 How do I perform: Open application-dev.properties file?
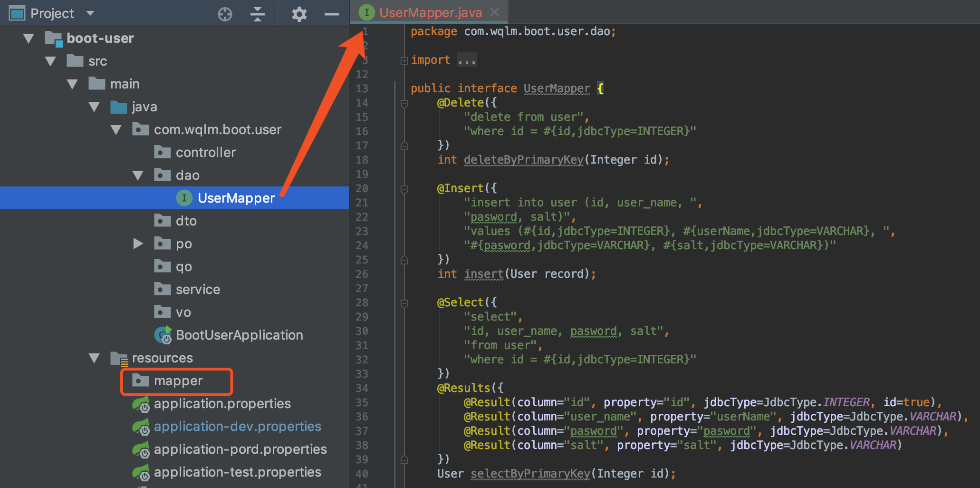[x=238, y=427]
